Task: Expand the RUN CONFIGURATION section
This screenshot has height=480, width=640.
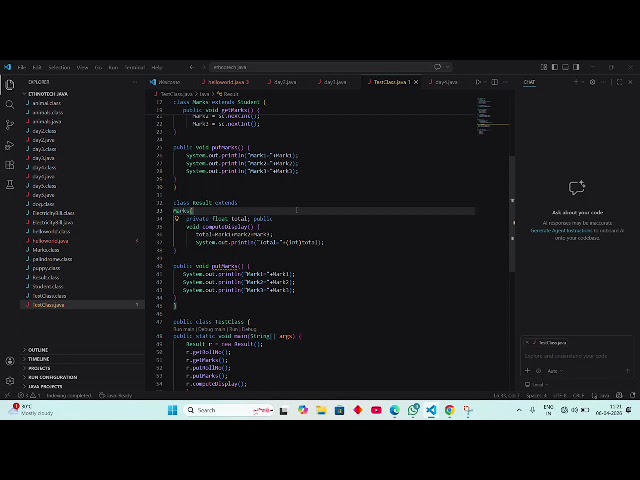Action: [x=50, y=377]
